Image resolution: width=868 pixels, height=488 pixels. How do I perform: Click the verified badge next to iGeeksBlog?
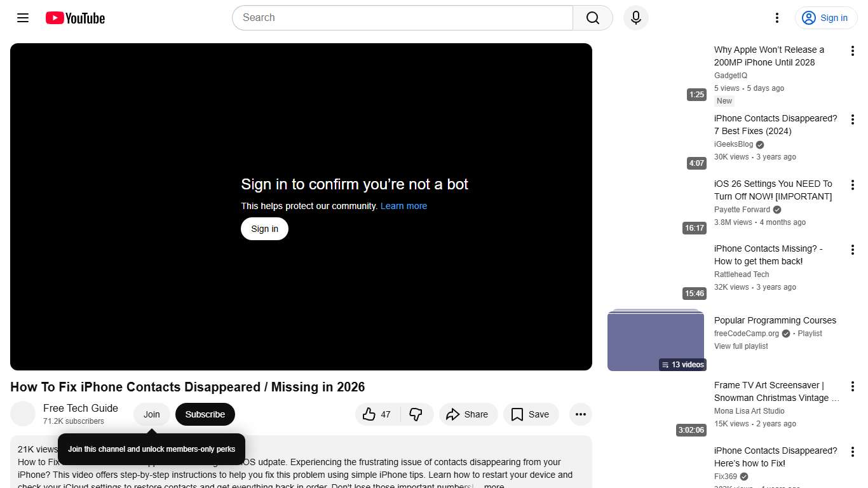[759, 144]
